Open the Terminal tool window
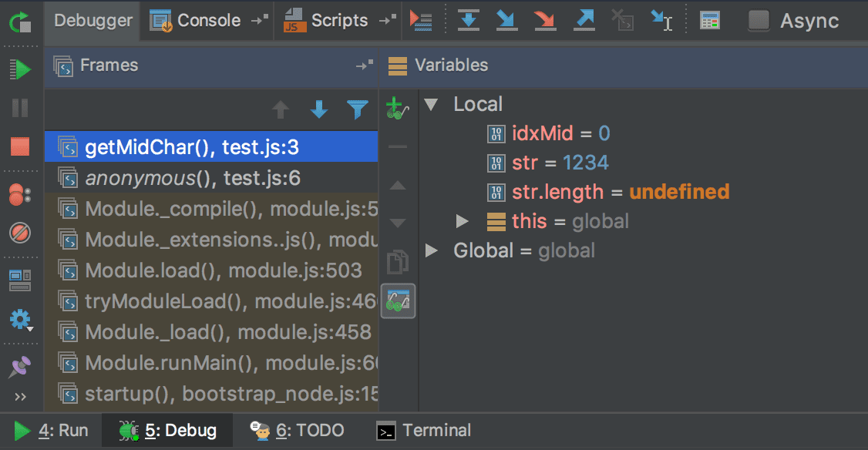 pos(423,430)
